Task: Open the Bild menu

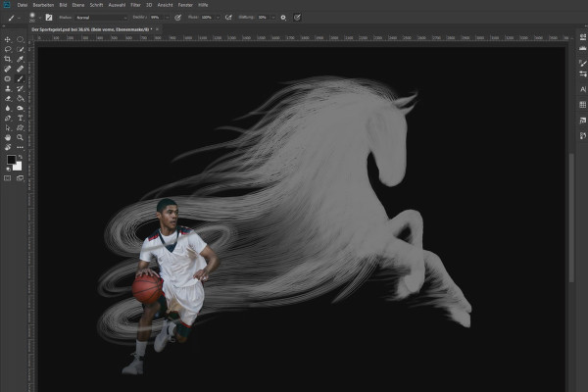Action: 63,5
